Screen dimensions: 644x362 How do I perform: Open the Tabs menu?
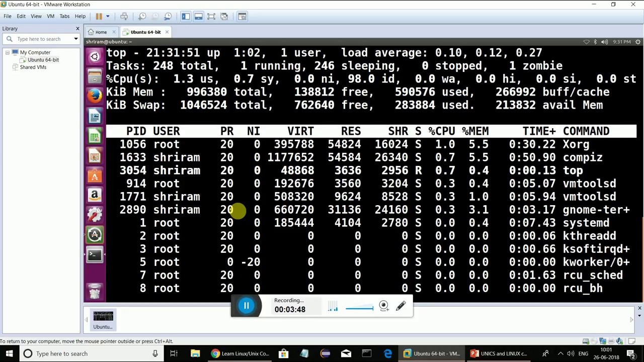pos(64,16)
